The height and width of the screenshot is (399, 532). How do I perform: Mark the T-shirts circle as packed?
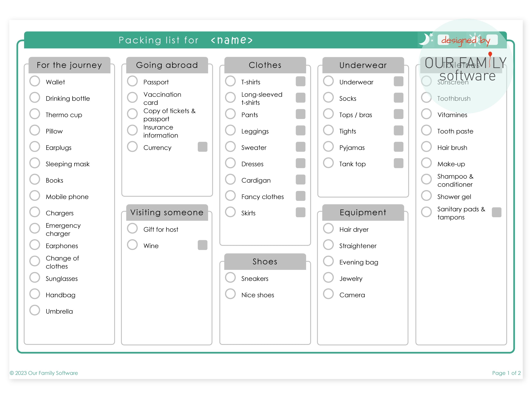[x=230, y=81]
